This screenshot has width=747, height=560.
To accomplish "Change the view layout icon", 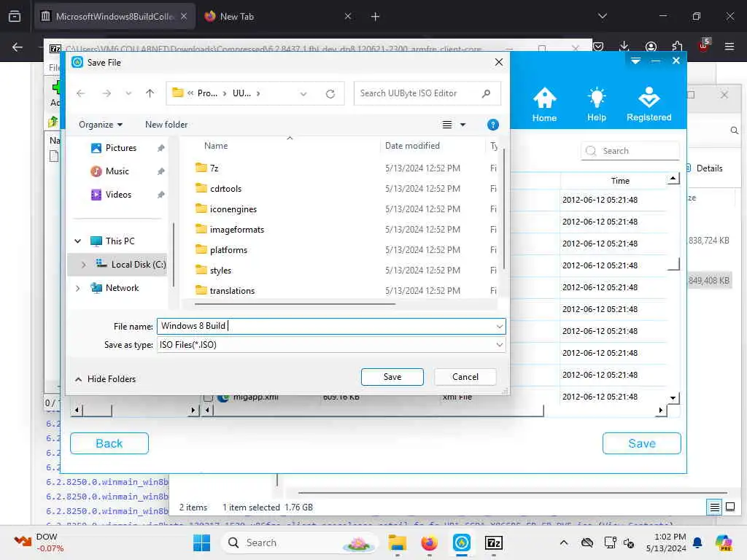I will coord(447,125).
